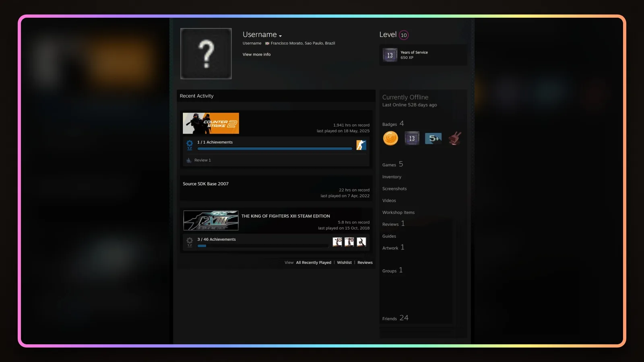The height and width of the screenshot is (362, 644).
Task: Select the 13 badge in the Badges row
Action: pyautogui.click(x=412, y=138)
